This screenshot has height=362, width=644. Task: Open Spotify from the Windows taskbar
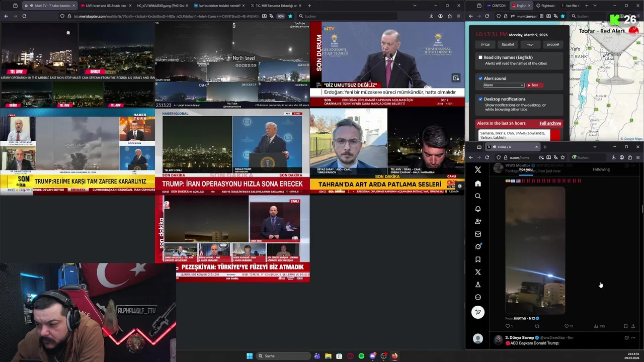coord(361,356)
